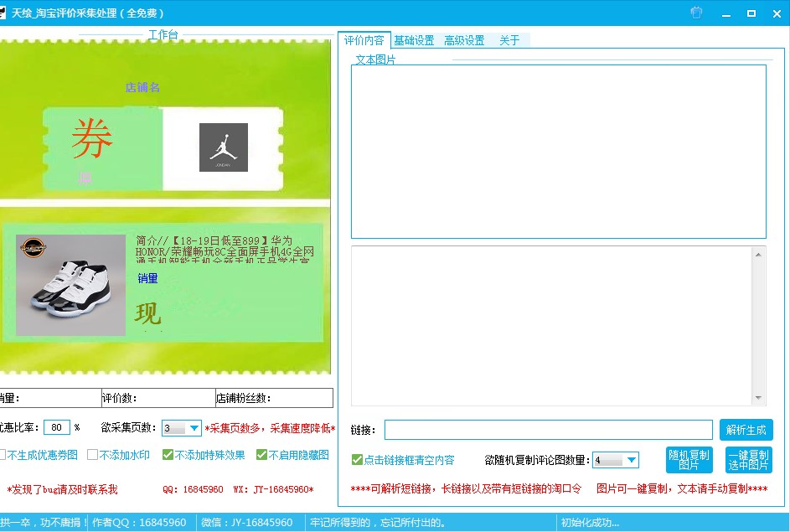Click the 链接 input field

pos(548,430)
